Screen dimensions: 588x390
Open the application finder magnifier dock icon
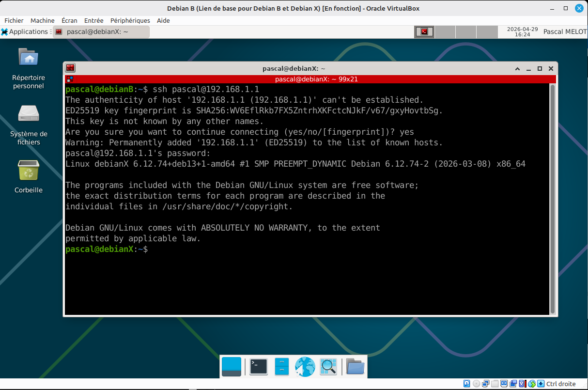point(328,367)
